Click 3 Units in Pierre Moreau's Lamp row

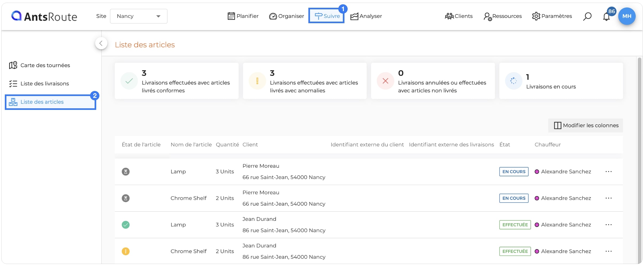225,172
